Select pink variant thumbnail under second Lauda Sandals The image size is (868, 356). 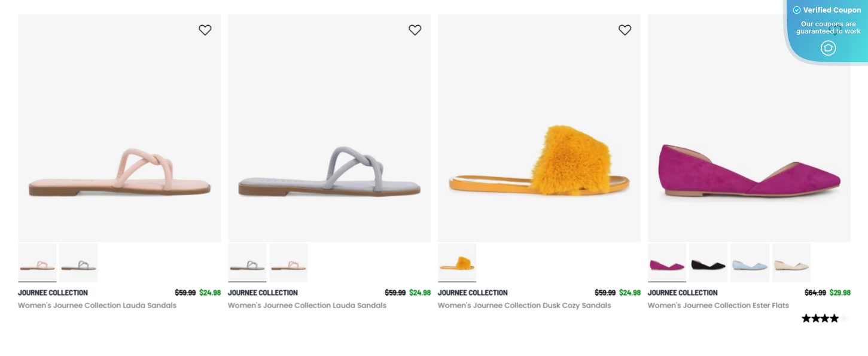[x=288, y=263]
